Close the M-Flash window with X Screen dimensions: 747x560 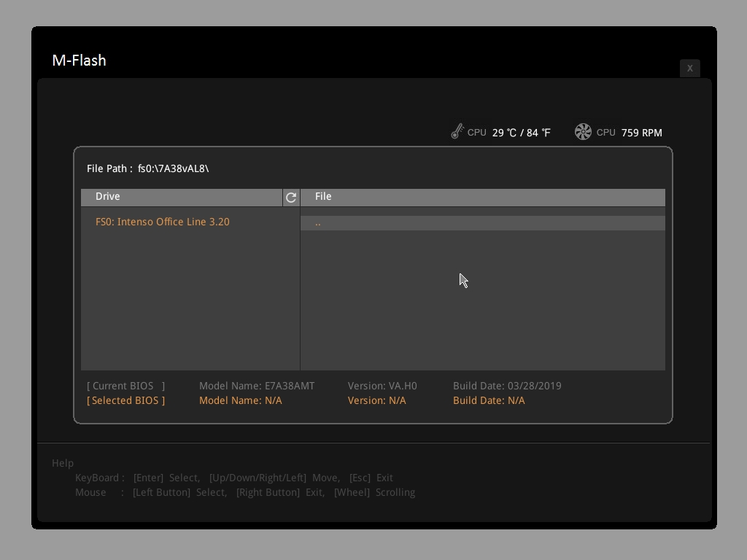[x=689, y=68]
